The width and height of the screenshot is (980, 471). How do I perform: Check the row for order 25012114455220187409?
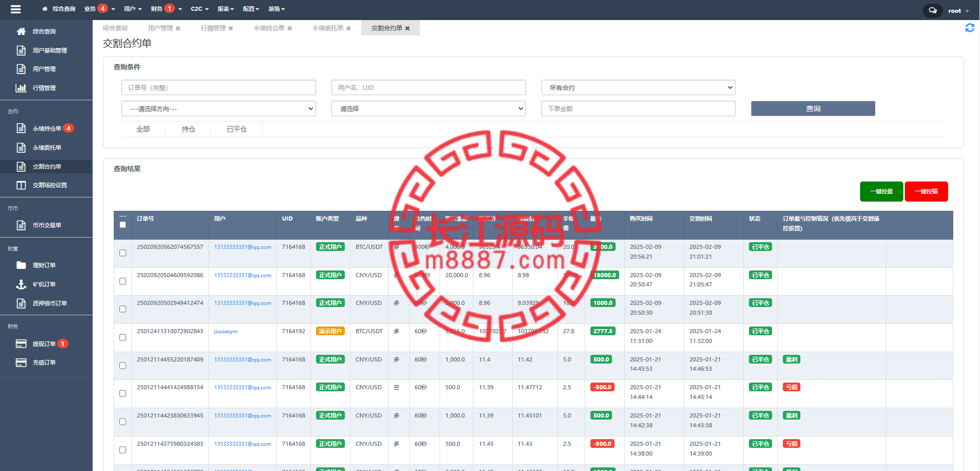point(122,366)
